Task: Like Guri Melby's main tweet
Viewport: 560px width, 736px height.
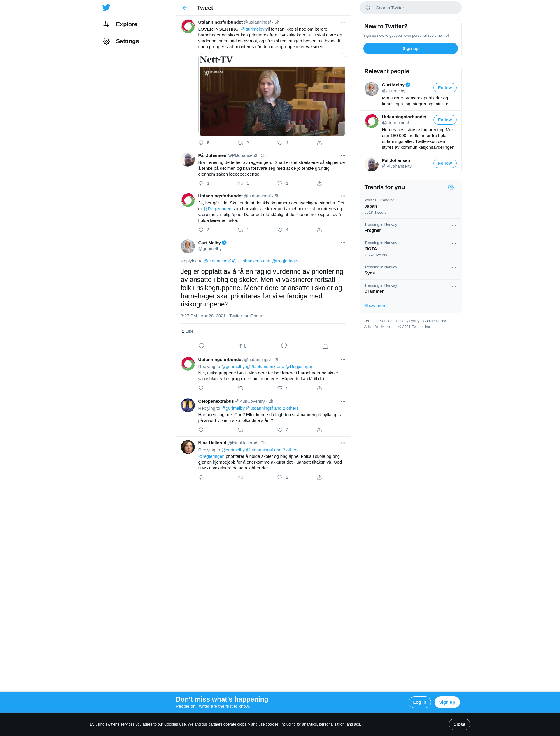Action: [x=284, y=346]
